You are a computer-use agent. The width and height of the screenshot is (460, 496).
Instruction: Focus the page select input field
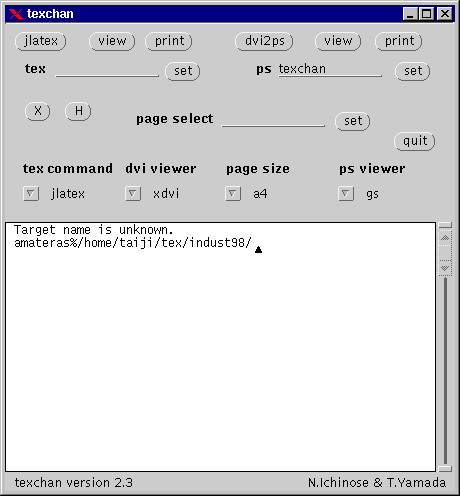273,119
